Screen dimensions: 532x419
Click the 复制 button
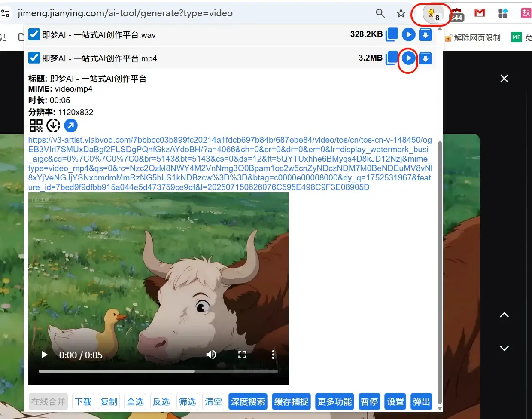pos(109,401)
